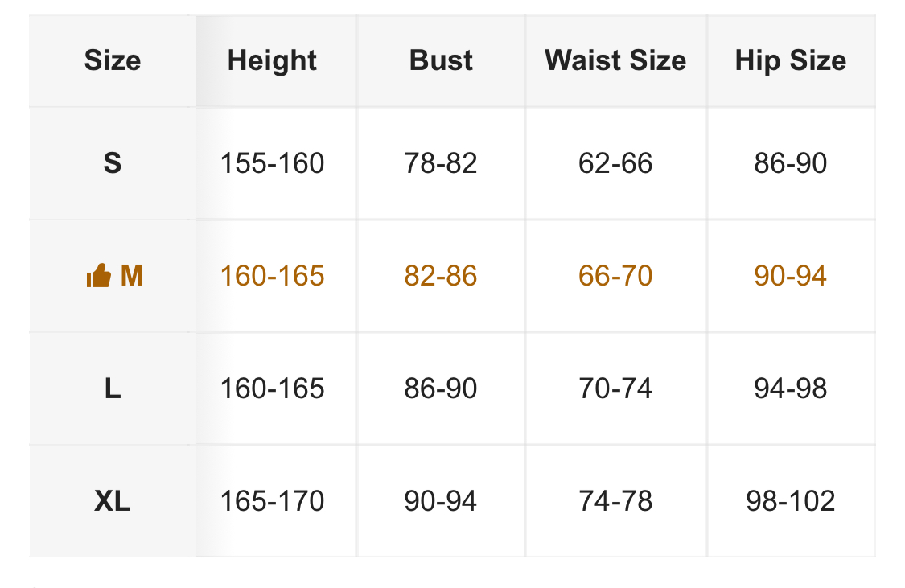Screen dimensions: 905x588
Task: Select size L row label
Action: point(113,389)
